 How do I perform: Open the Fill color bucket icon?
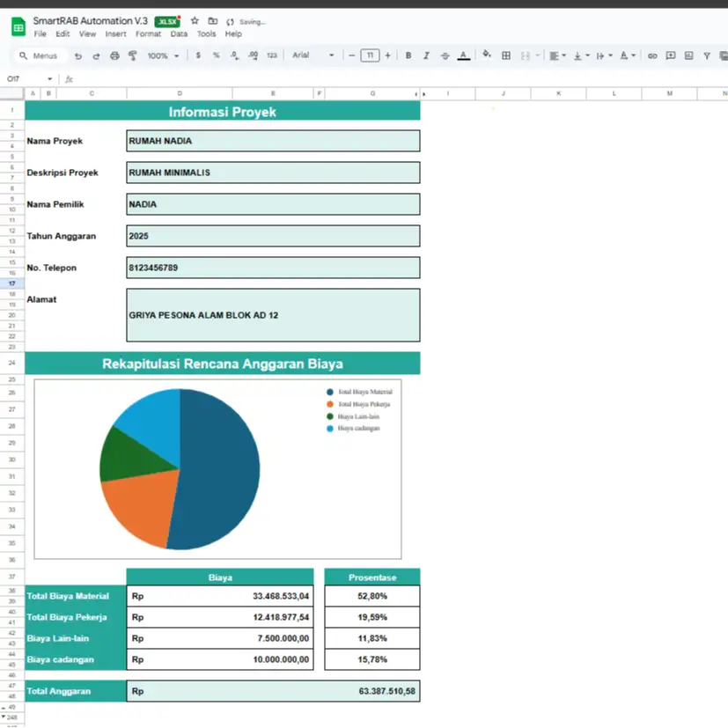click(x=487, y=55)
